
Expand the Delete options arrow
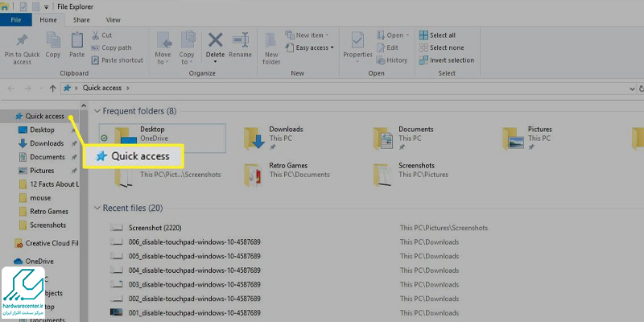[x=215, y=62]
